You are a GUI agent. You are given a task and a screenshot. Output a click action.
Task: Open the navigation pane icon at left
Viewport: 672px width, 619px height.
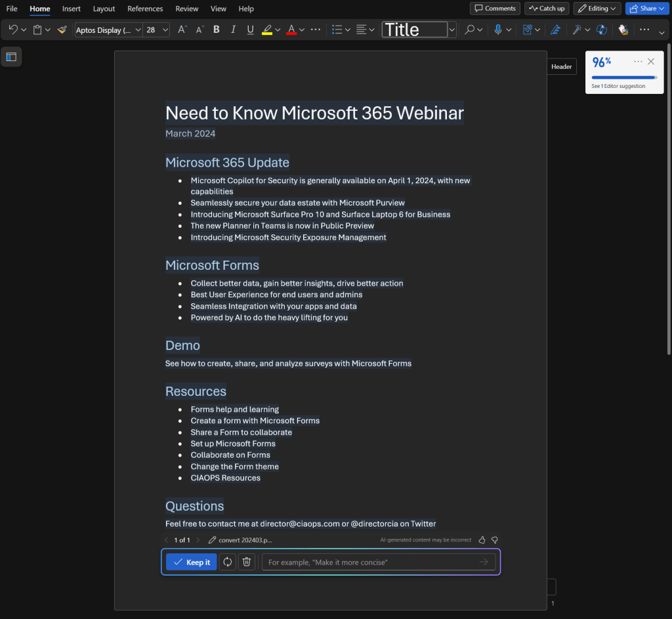point(11,56)
